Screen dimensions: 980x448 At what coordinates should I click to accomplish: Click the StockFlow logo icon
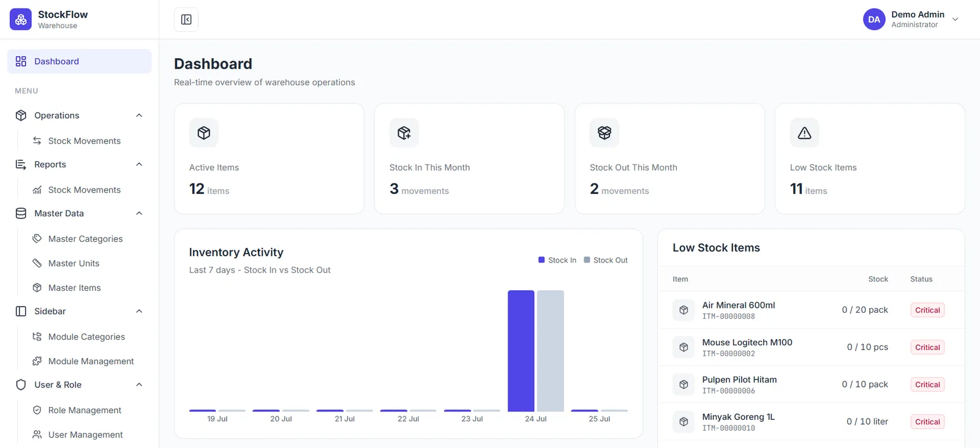21,19
